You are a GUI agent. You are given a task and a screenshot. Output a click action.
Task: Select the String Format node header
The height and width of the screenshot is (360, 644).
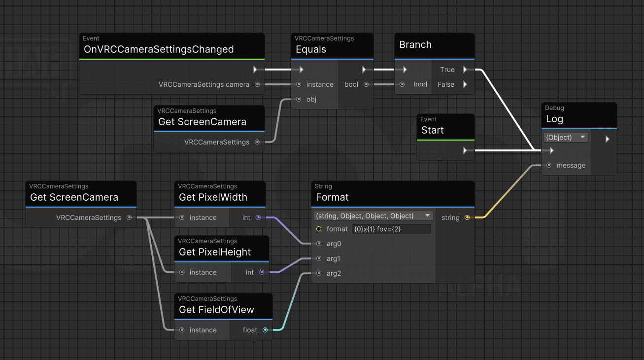pos(332,197)
